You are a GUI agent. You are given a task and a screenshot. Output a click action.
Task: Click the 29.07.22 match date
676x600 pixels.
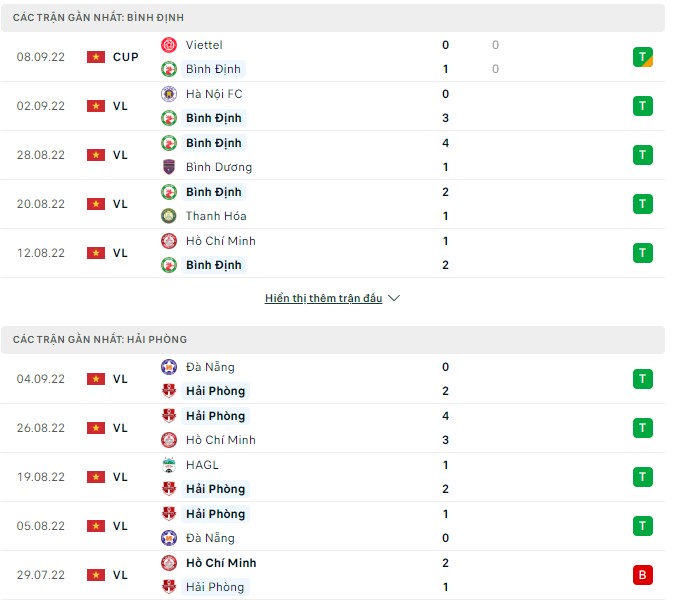41,575
